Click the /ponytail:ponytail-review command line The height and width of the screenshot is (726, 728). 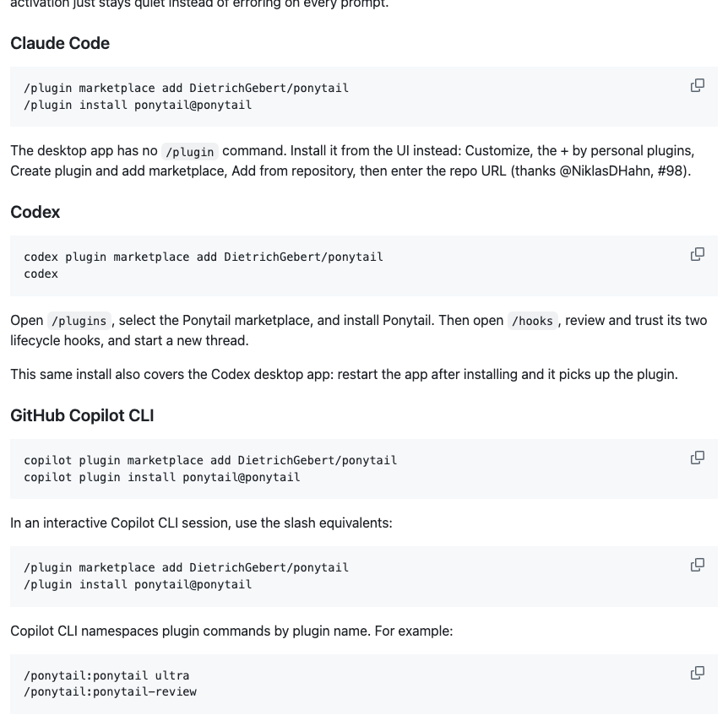click(x=111, y=691)
